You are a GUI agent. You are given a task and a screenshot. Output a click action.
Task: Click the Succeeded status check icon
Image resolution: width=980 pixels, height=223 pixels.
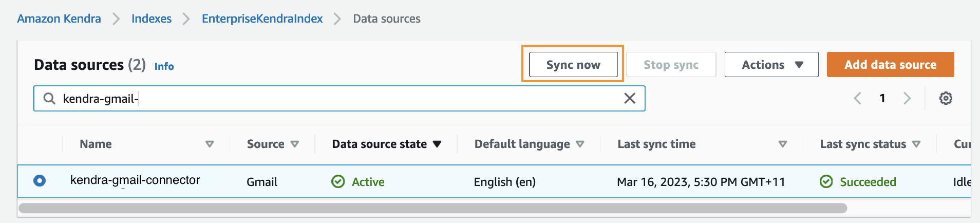pos(826,182)
